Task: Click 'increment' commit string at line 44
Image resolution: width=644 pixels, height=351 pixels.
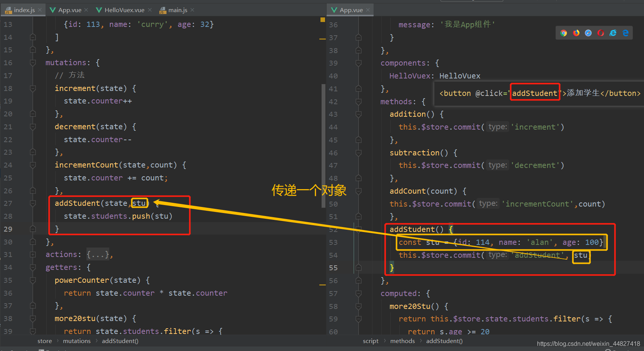Action: (535, 127)
